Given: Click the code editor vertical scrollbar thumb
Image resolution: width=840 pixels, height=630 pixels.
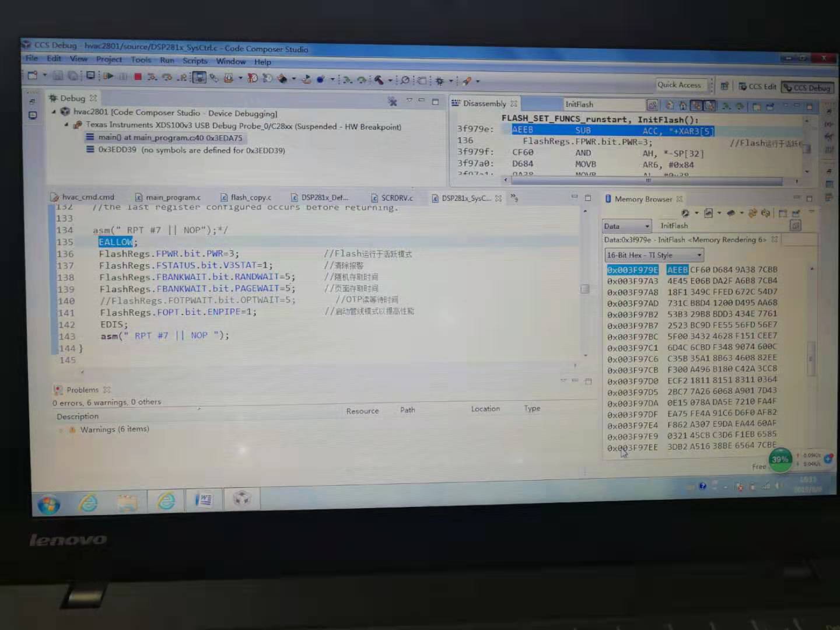Looking at the screenshot, I should pos(584,289).
